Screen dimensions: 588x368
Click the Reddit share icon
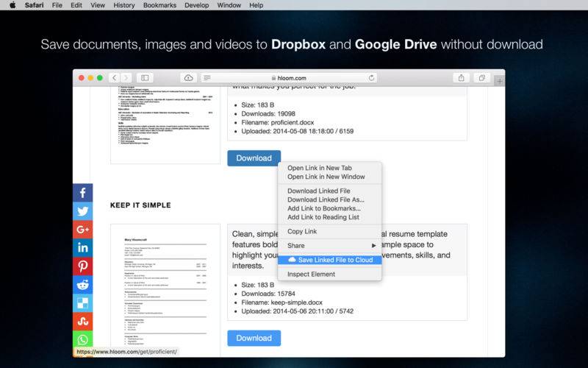click(82, 285)
